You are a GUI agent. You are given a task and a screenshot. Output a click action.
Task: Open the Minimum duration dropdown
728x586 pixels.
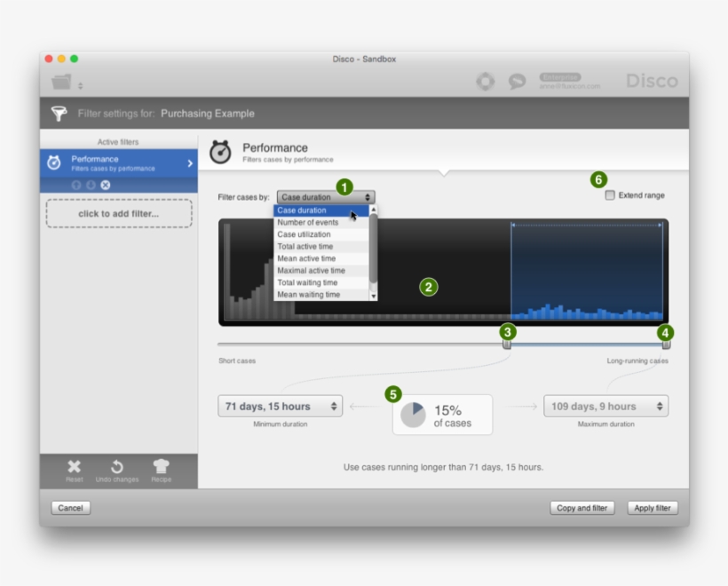click(281, 407)
